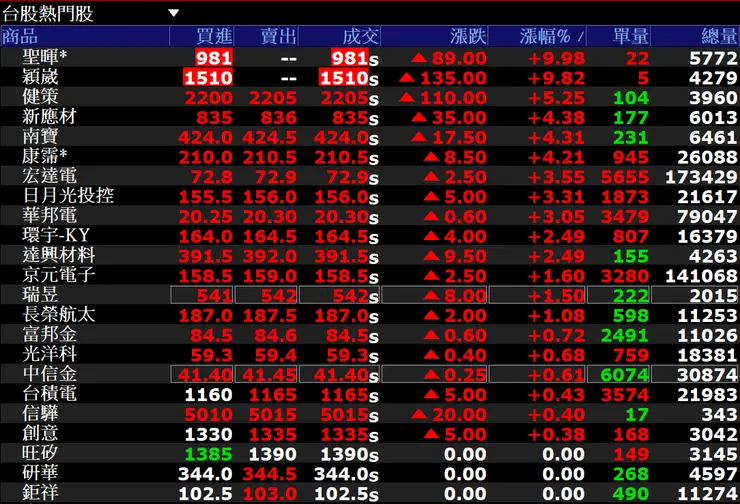This screenshot has height=504, width=740.
Task: Click 聖暉 highlighted bid price 981
Action: tap(214, 58)
